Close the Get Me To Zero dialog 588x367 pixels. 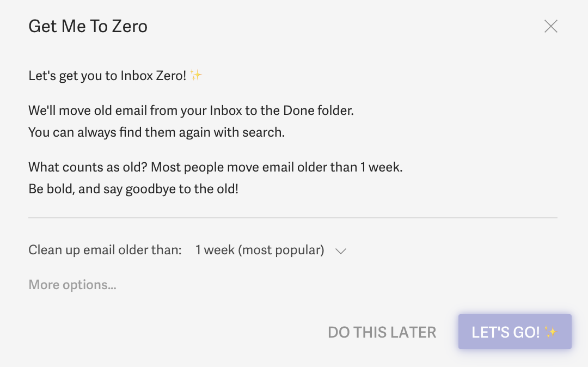(x=550, y=26)
